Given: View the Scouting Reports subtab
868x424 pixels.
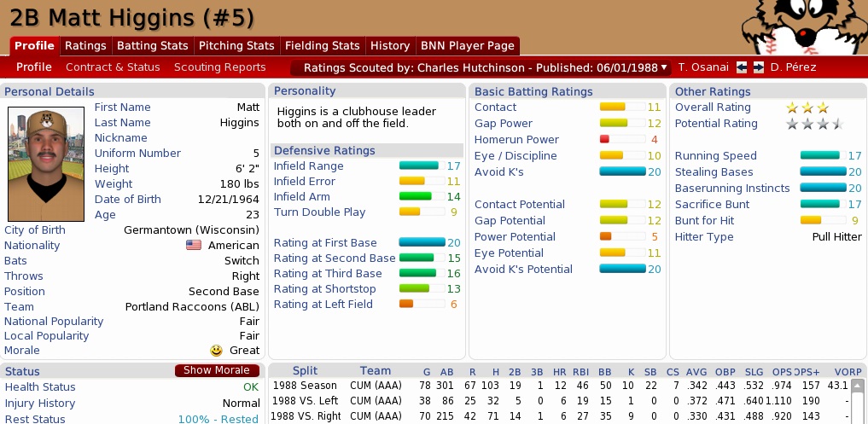Looking at the screenshot, I should pos(219,67).
